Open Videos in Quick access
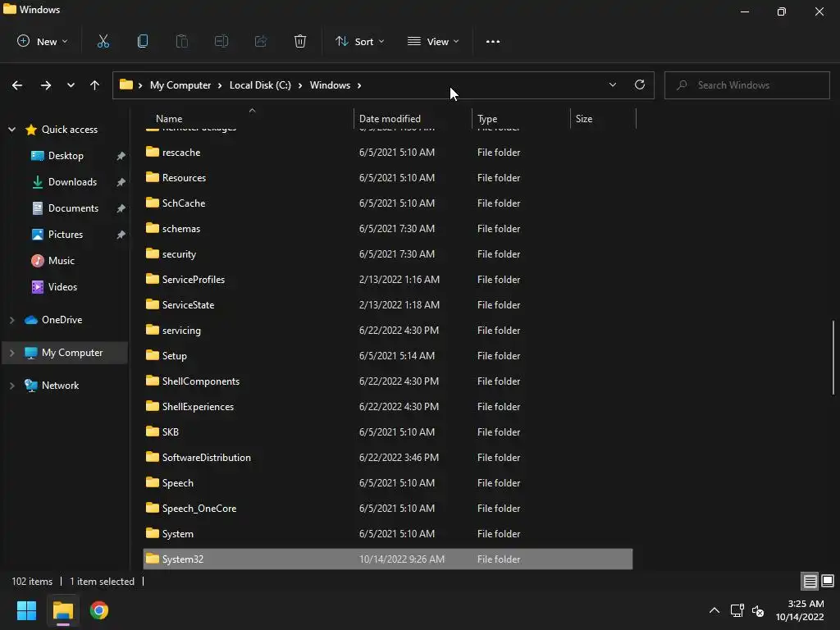840x630 pixels. pos(62,287)
